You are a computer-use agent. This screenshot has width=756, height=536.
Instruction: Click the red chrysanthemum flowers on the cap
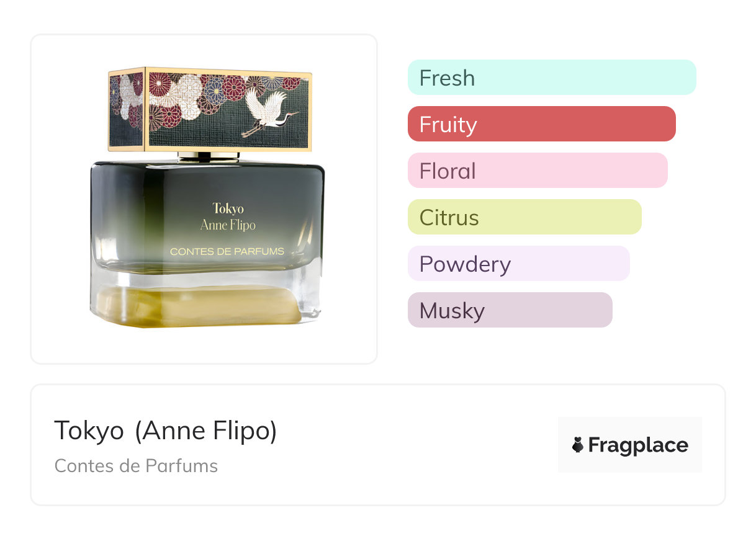tap(234, 87)
